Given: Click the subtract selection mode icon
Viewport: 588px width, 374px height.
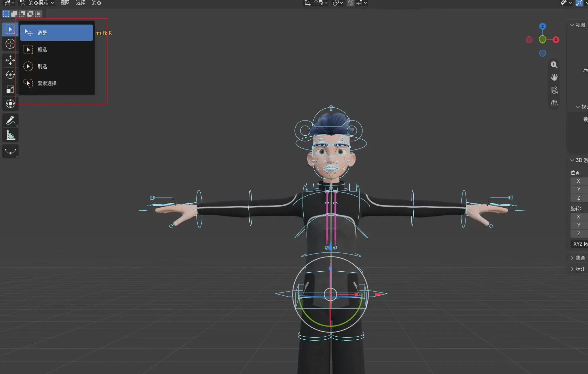Looking at the screenshot, I should [x=23, y=14].
